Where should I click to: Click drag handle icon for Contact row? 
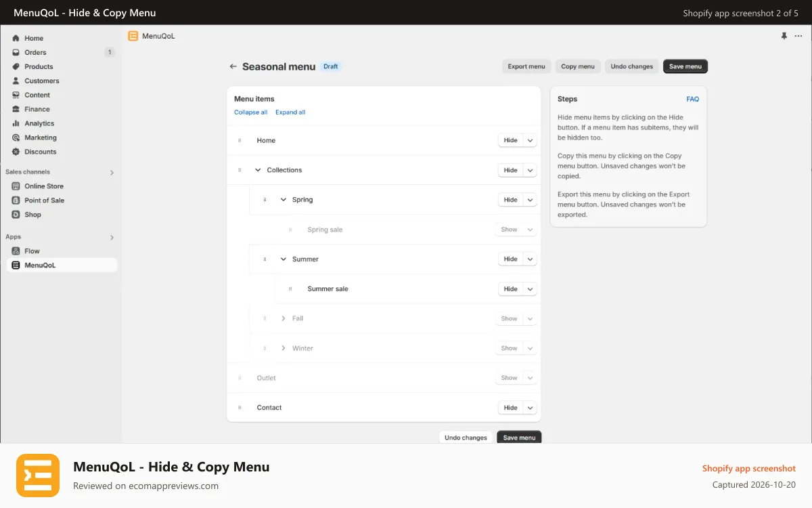tap(240, 408)
